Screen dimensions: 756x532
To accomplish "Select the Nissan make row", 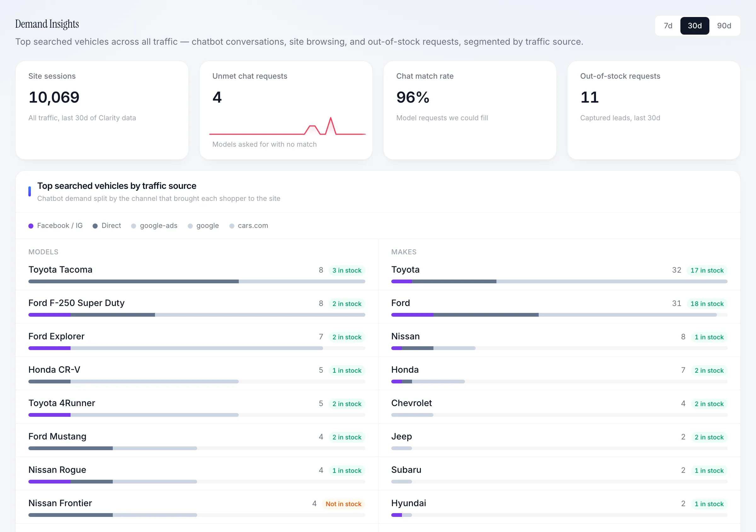I will tap(559, 341).
